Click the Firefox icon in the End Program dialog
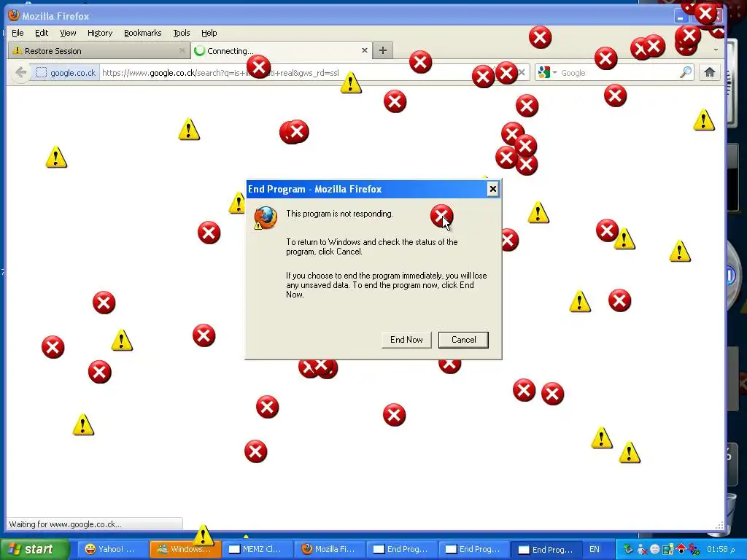 tap(266, 217)
